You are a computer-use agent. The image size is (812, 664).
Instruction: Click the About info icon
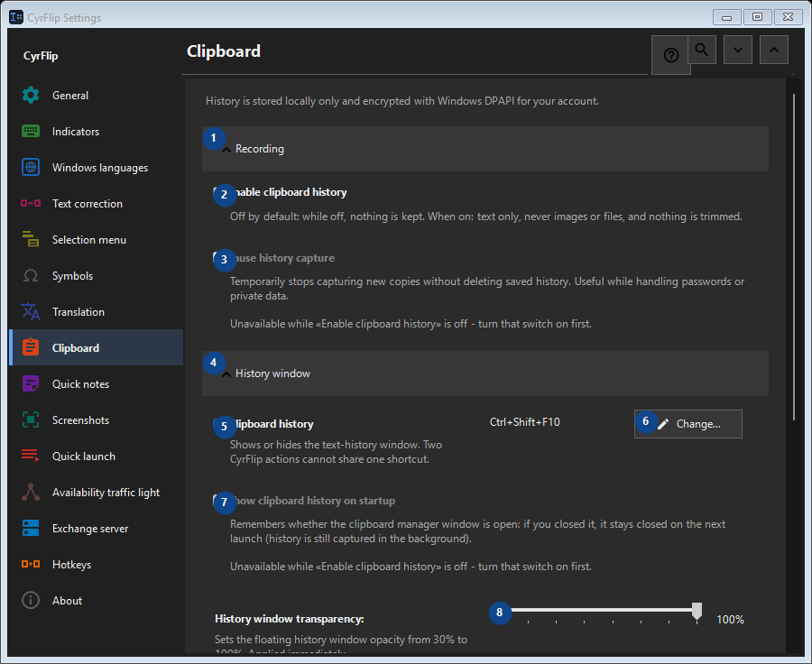(31, 600)
